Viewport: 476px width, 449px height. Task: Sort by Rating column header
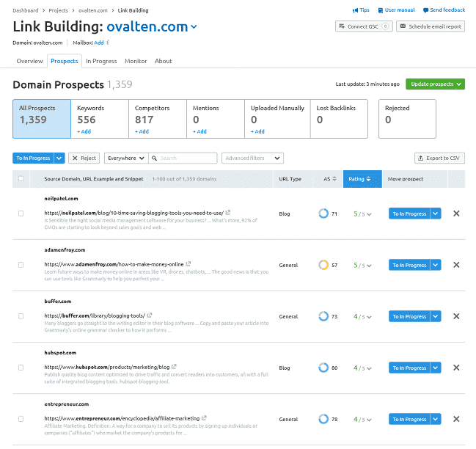[x=362, y=179]
